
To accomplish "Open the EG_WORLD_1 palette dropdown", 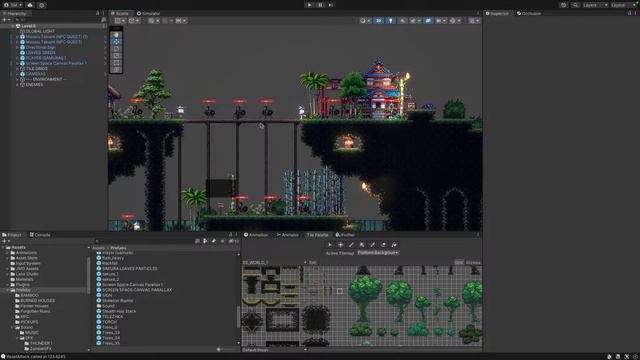I will pos(274,262).
